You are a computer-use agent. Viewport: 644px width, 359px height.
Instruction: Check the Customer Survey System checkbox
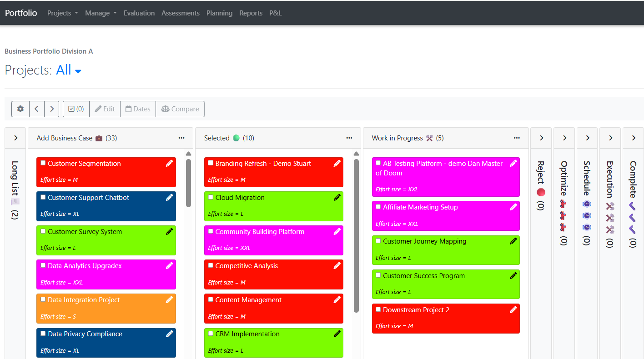43,231
